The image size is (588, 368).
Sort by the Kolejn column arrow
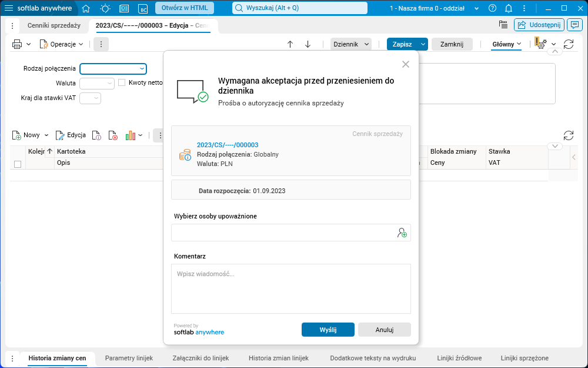click(x=49, y=151)
